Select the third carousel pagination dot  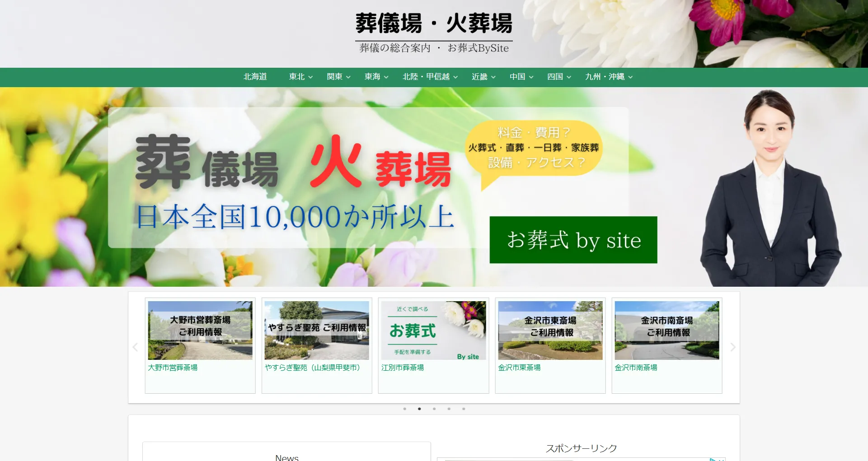[434, 409]
